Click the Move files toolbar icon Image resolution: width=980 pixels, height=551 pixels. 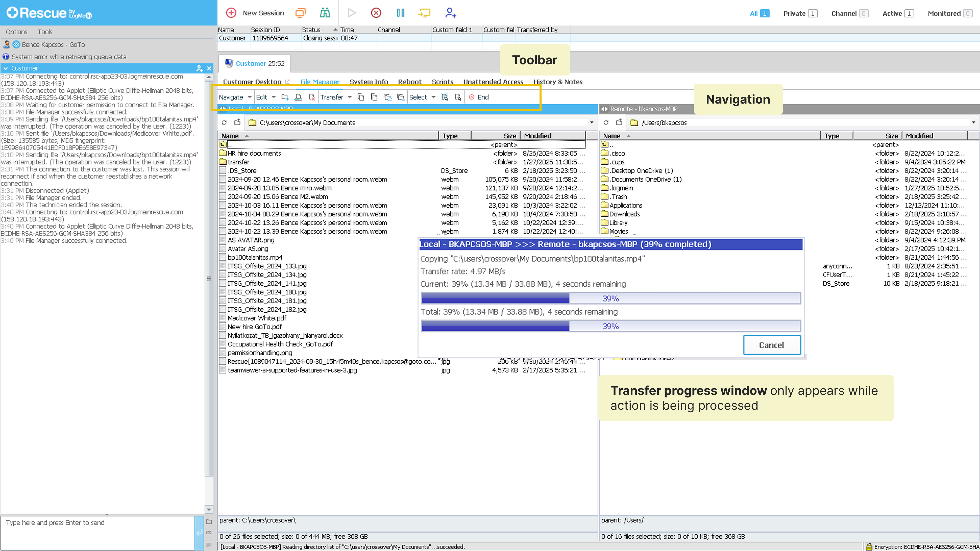point(374,97)
